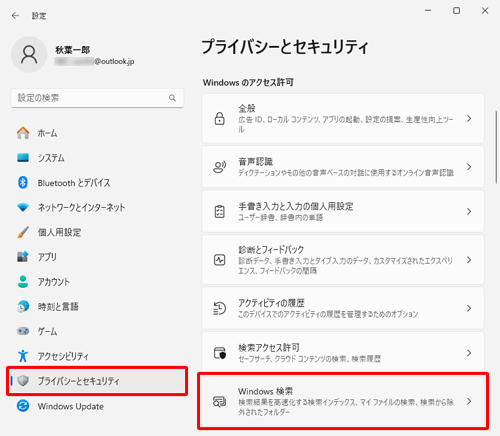The image size is (500, 436).
Task: Expand the 全般 row chevron
Action: (x=469, y=118)
